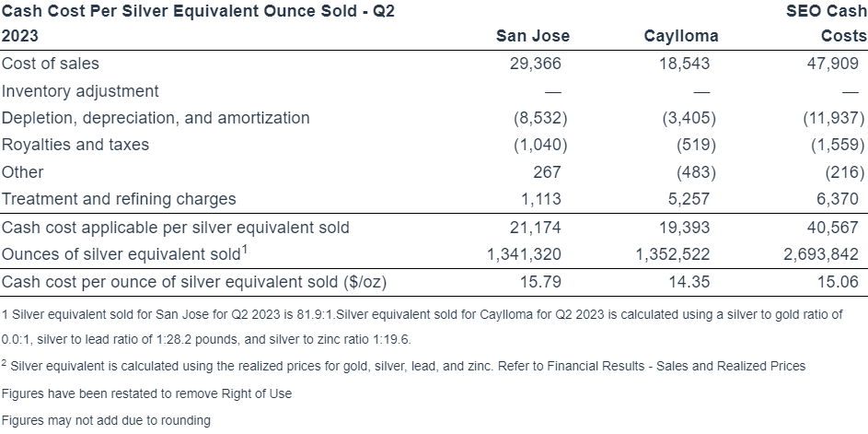Click San Jose ounces 1,341,320
Viewport: 868px width, 434px height.
click(524, 254)
